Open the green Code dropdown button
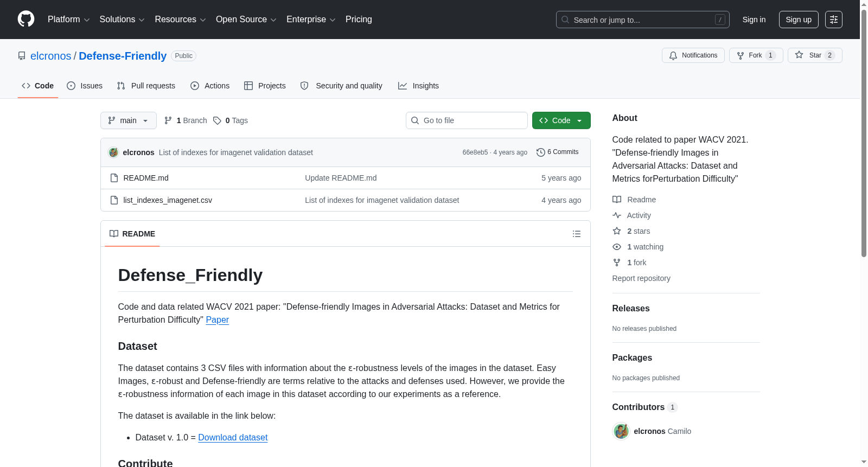This screenshot has height=467, width=868. (561, 120)
